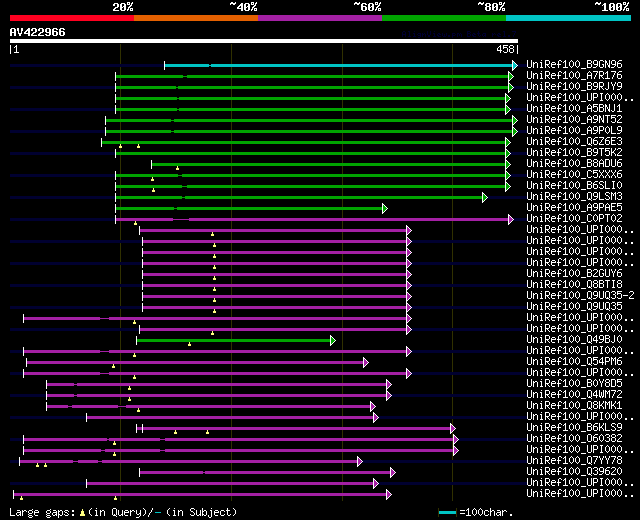Select hit label UniRef100_A9PAE5
The height and width of the screenshot is (520, 640).
(x=574, y=208)
